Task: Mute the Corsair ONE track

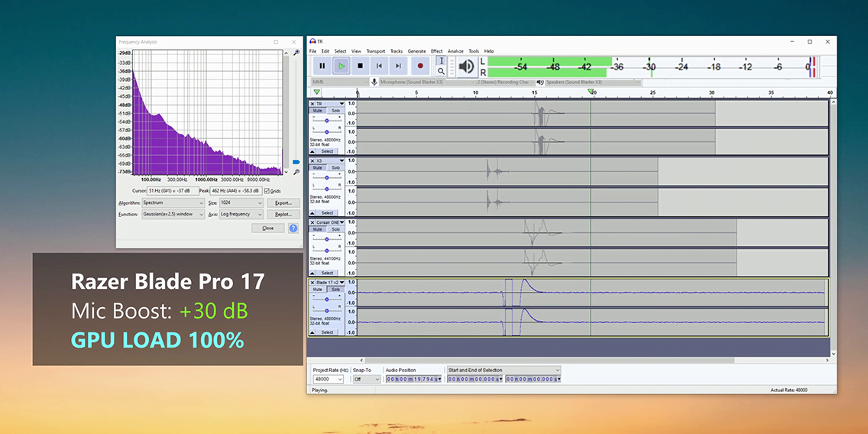Action: click(x=318, y=228)
